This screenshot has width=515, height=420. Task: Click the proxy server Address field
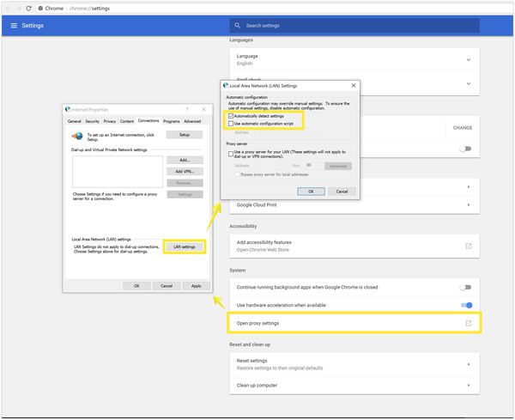[270, 165]
